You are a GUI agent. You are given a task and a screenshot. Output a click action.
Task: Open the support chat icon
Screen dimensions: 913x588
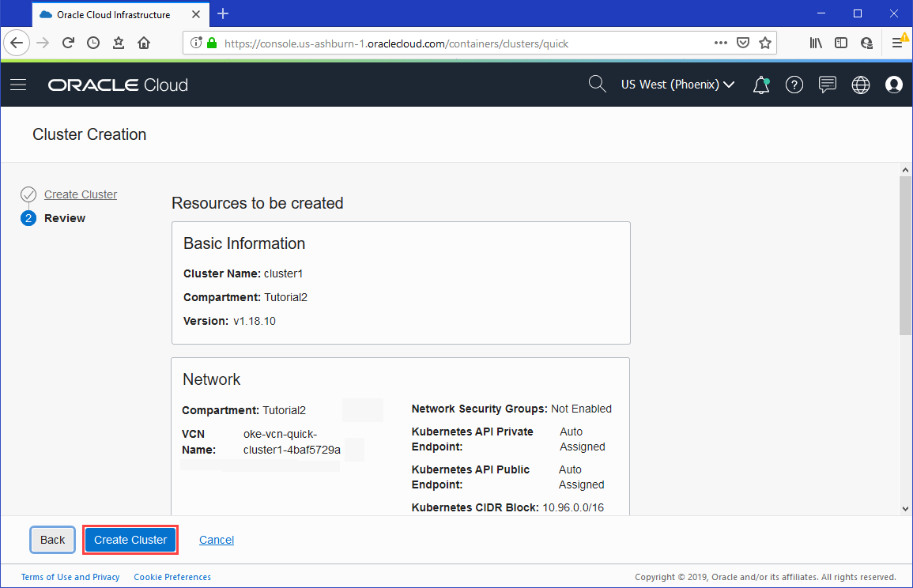828,85
